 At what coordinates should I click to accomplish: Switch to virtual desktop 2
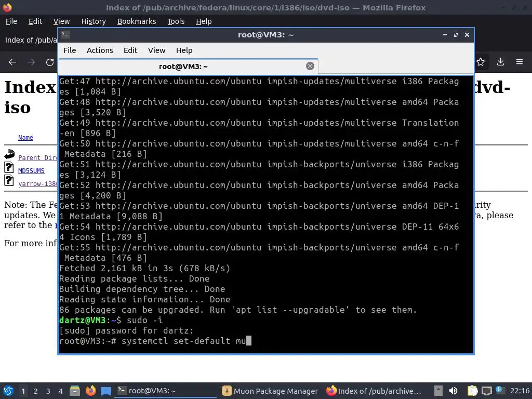click(x=36, y=391)
